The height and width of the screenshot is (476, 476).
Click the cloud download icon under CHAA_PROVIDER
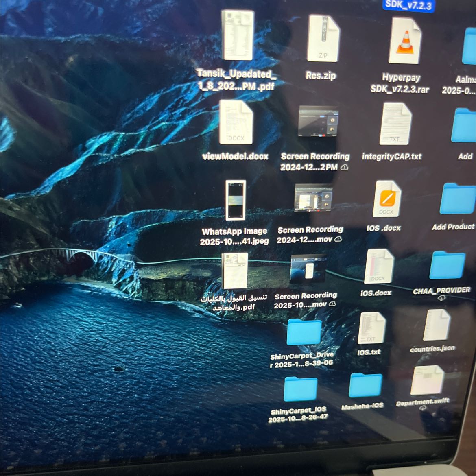[441, 298]
